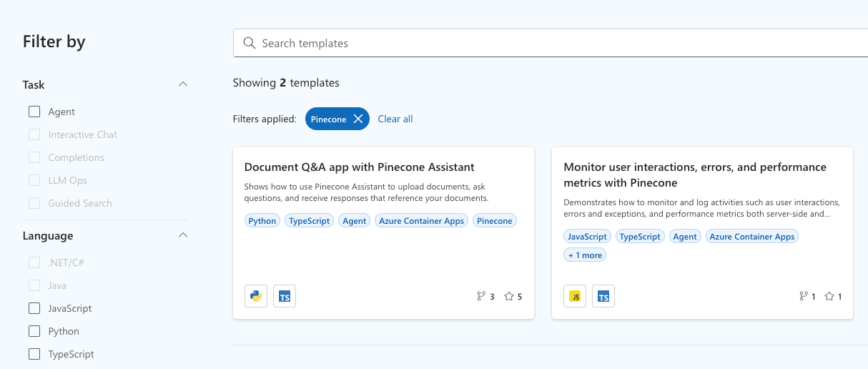
Task: Click TS icon on Monitor user interactions card
Action: (603, 296)
